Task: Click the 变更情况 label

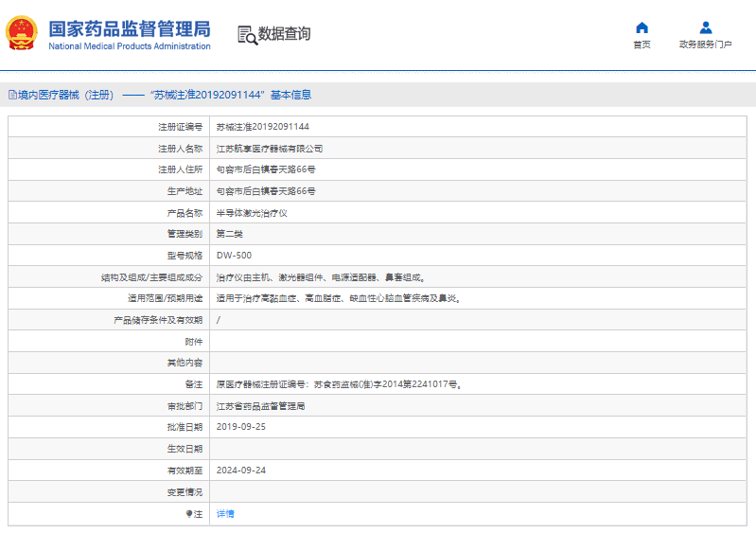Action: (x=185, y=492)
